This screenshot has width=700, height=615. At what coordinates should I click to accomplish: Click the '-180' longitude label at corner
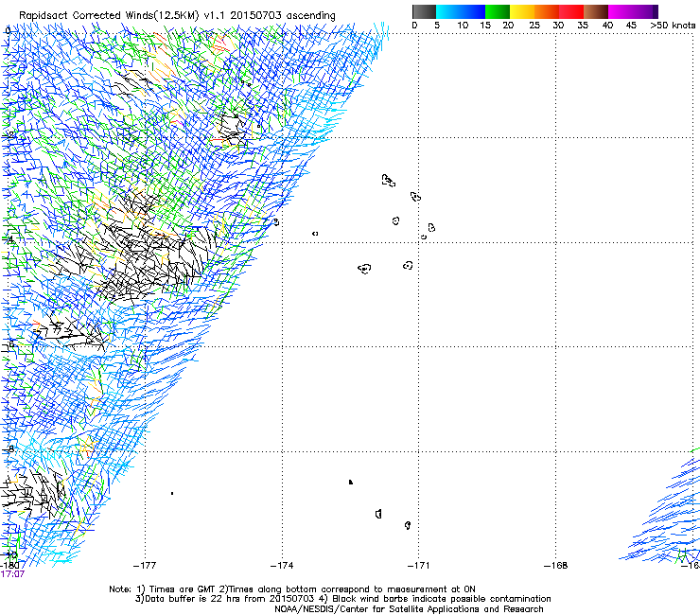9,565
